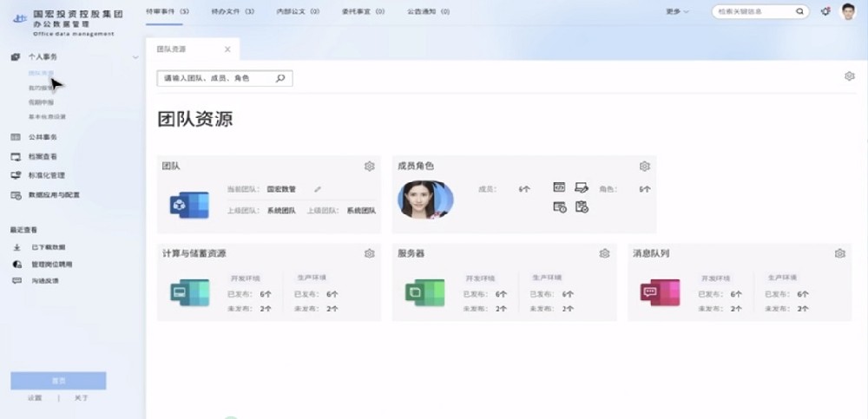Switch to 待审事件 (5) tab
The image size is (868, 419).
tap(168, 11)
